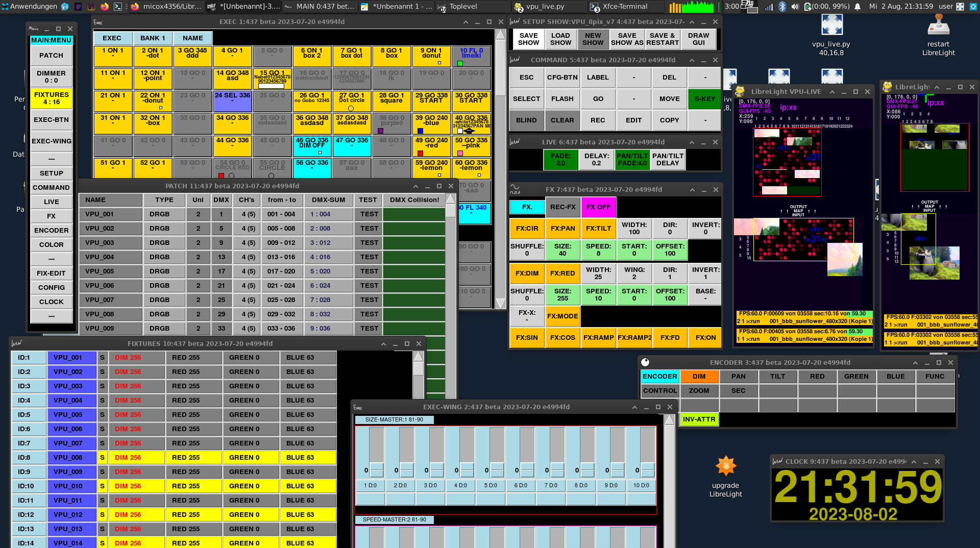Click the blue globe launcher in top panel

(x=65, y=7)
